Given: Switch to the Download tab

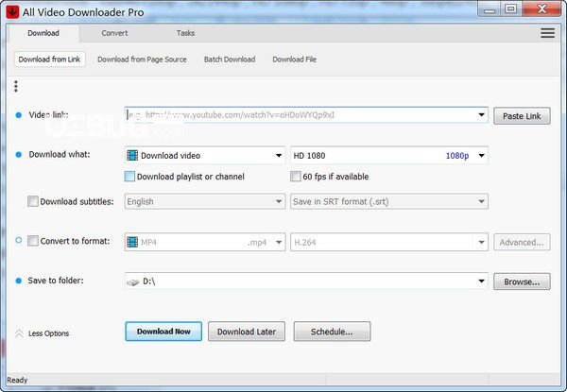Looking at the screenshot, I should tap(43, 33).
